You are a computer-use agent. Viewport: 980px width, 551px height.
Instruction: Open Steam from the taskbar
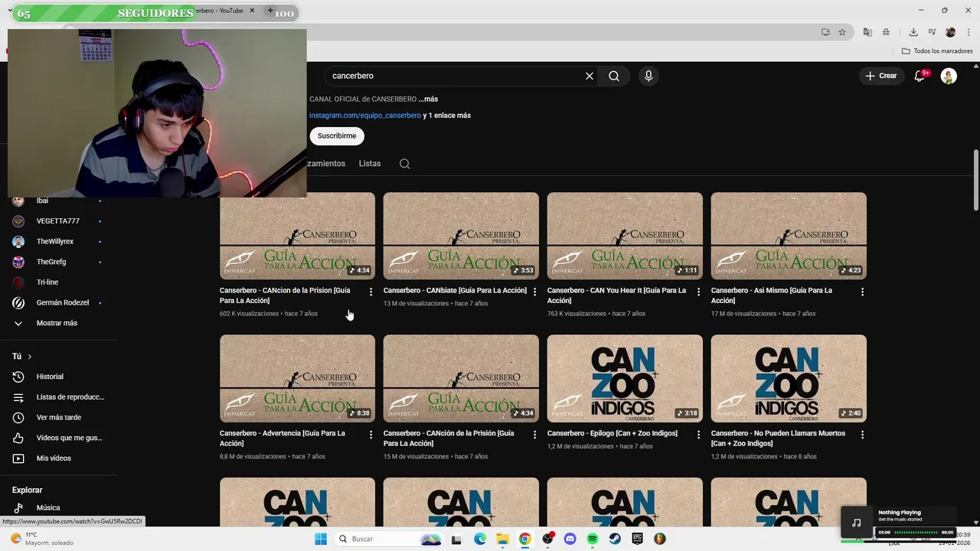point(615,539)
